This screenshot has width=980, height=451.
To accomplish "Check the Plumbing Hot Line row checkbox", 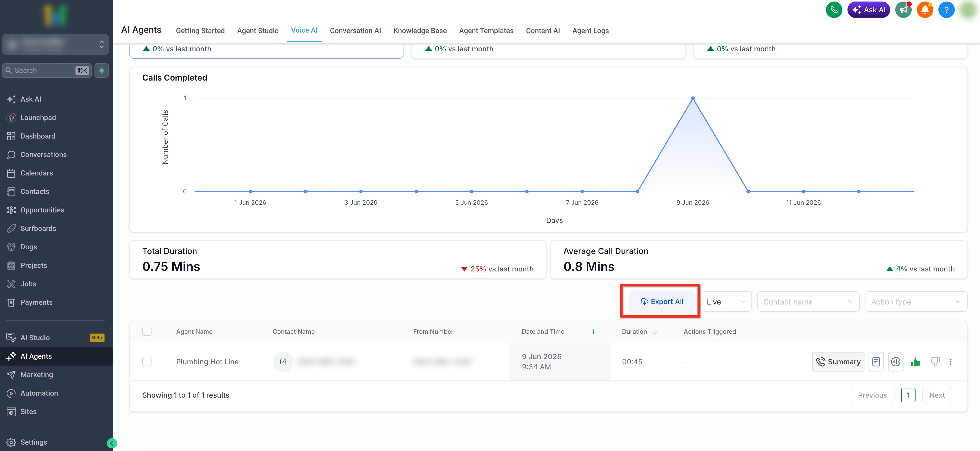I will 147,362.
